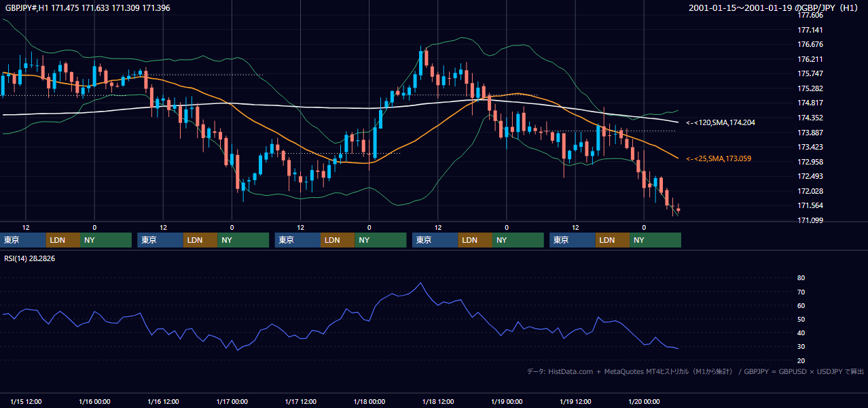Click the 1/20 00:00 date label

coord(644,401)
